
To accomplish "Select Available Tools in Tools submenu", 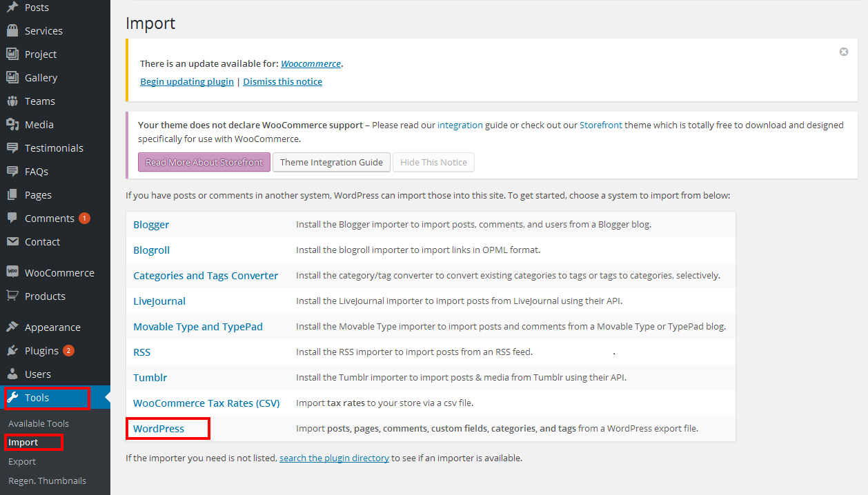I will (39, 423).
